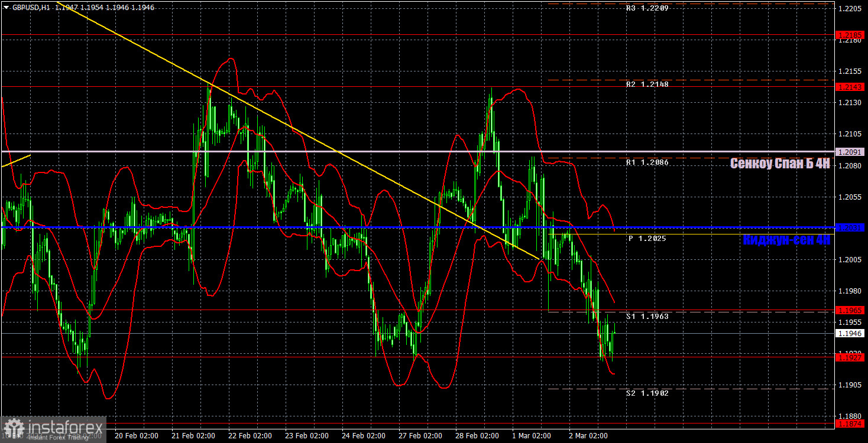
Task: Click the 1.2005 price axis value
Action: (850, 259)
